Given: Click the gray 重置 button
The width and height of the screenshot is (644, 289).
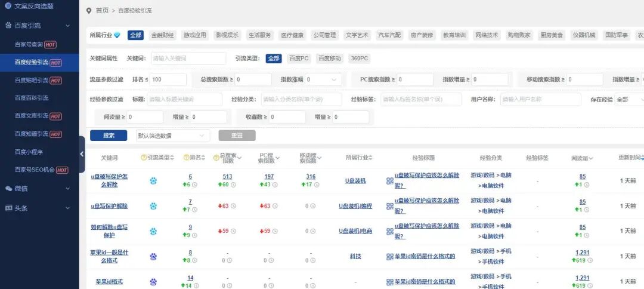Looking at the screenshot, I should pyautogui.click(x=237, y=136).
